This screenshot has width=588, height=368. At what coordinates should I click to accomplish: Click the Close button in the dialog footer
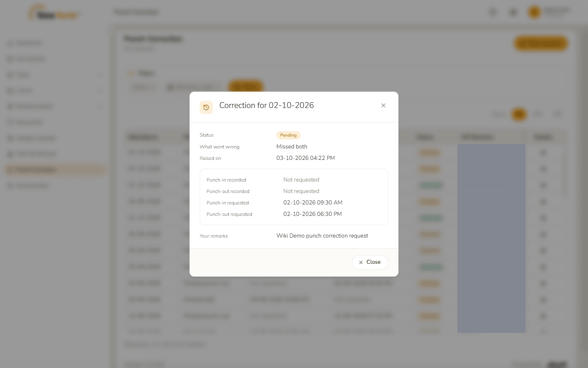370,262
